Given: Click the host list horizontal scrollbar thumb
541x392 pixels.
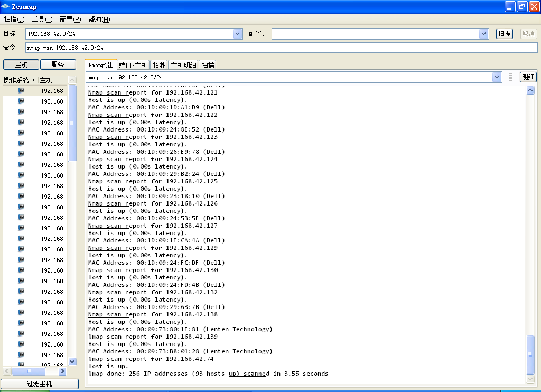Looking at the screenshot, I should coord(29,371).
